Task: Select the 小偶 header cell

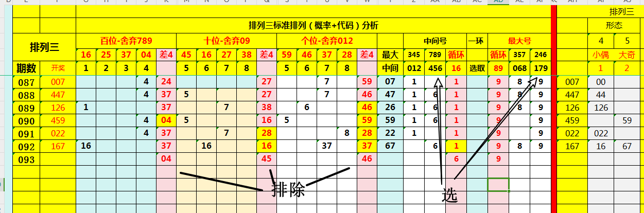Action: (x=601, y=55)
